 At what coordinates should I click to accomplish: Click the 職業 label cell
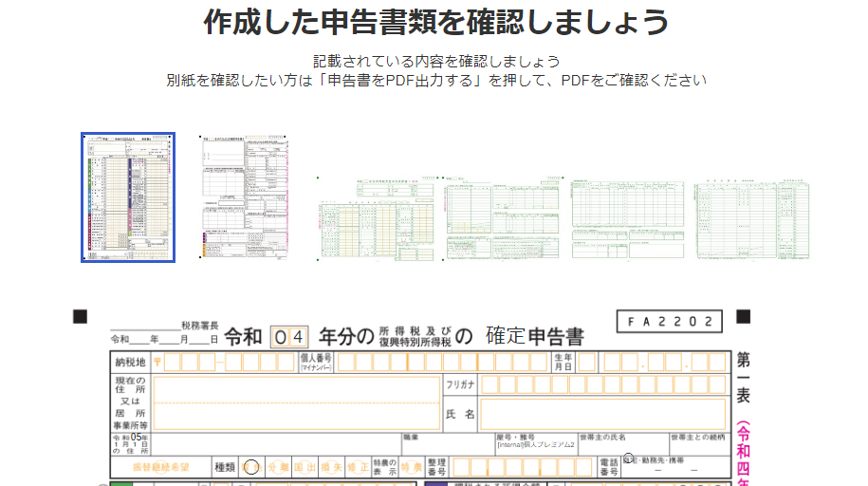pos(449,444)
